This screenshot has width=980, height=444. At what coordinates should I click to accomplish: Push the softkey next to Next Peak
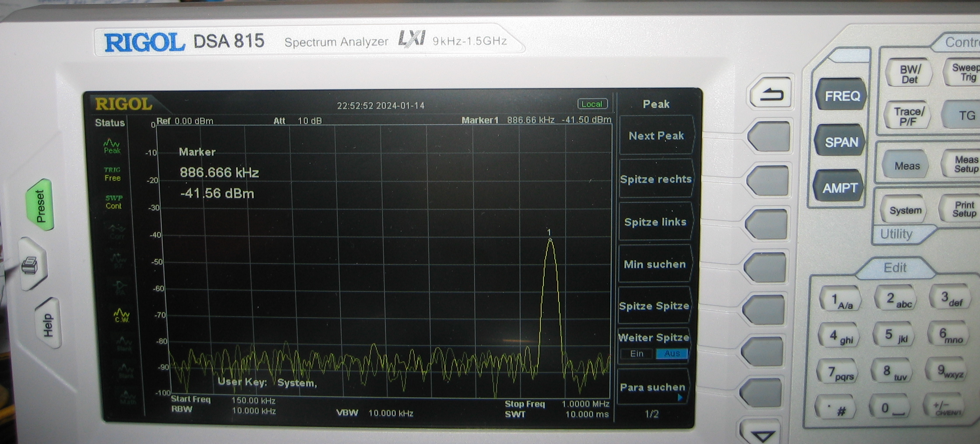[x=769, y=137]
